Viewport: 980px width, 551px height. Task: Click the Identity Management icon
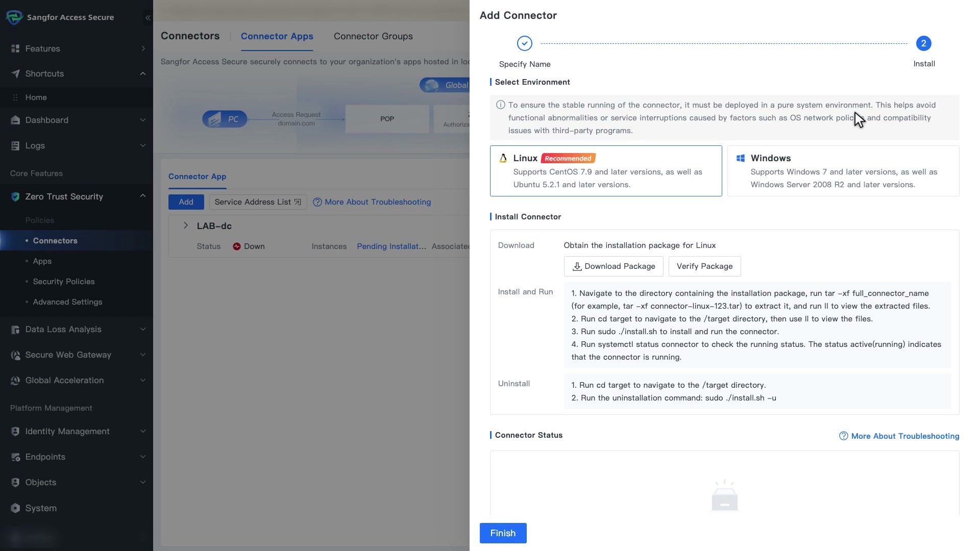15,432
